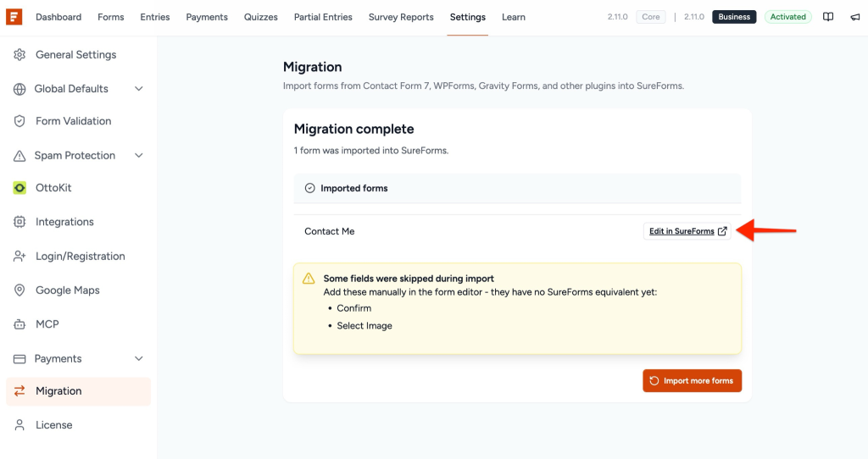Viewport: 868px width, 459px height.
Task: Select the Settings tab
Action: 468,17
